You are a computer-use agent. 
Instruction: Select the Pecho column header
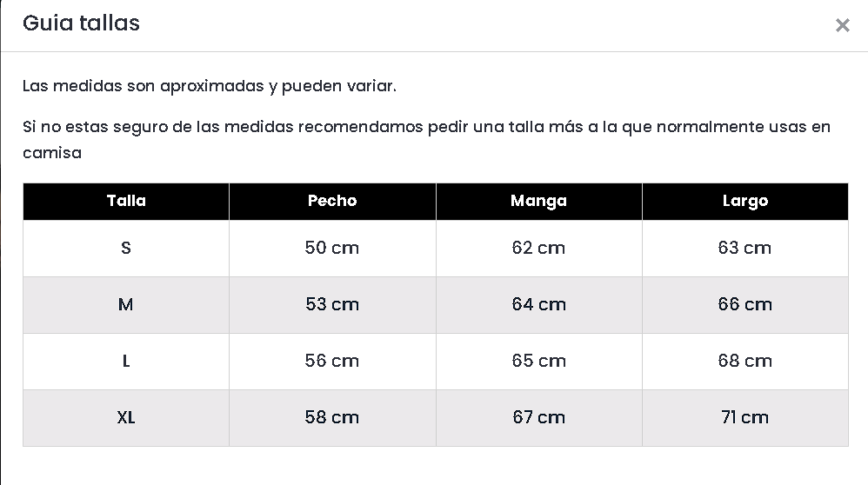click(x=332, y=201)
